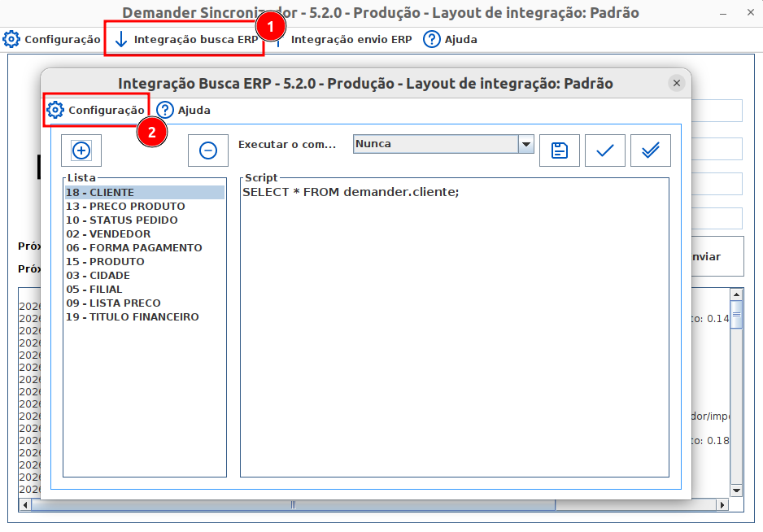
Task: Click the log vertical scrollbar down arrow
Action: pyautogui.click(x=736, y=491)
